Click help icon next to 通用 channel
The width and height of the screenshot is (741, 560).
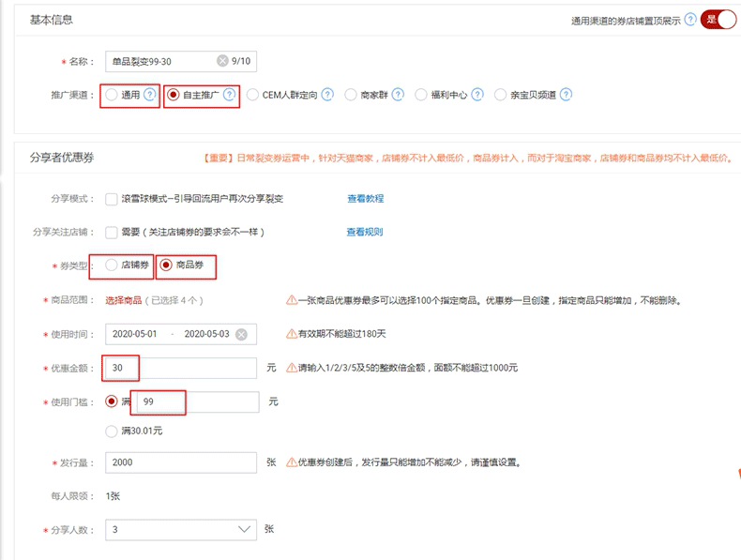coord(150,95)
